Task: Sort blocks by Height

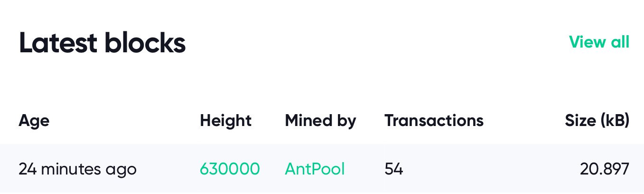Action: coord(225,121)
